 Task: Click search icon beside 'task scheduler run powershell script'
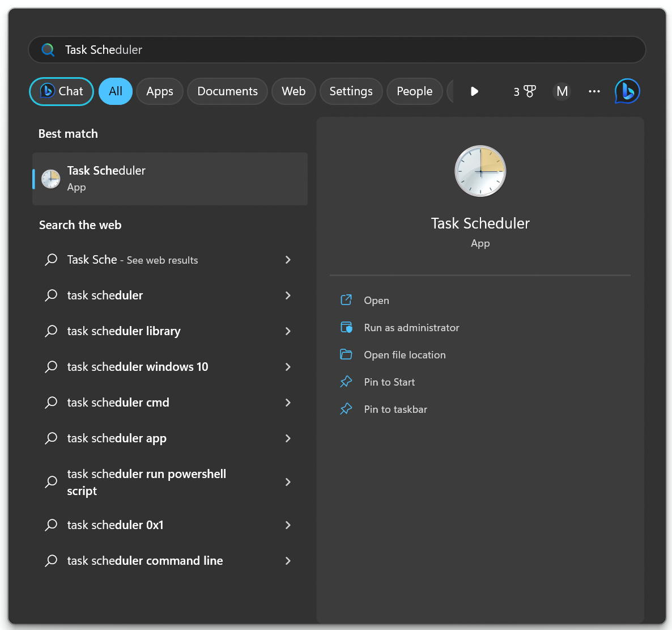51,482
